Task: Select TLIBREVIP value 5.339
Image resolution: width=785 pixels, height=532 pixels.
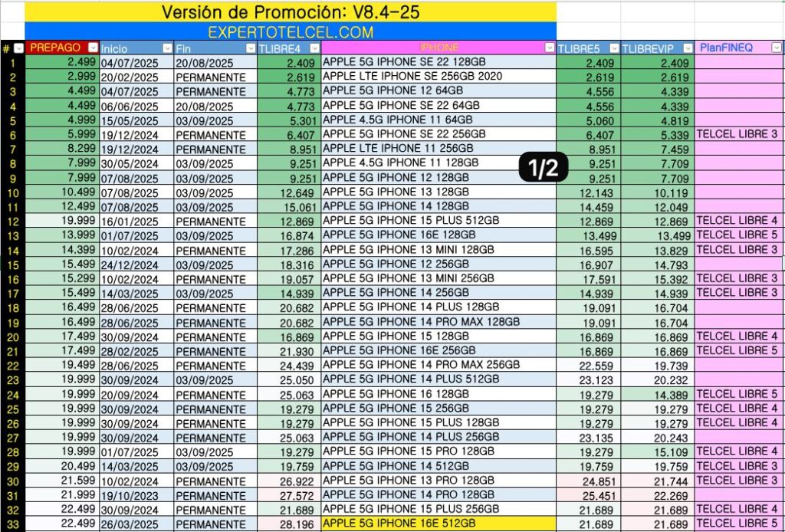Action: click(x=657, y=135)
